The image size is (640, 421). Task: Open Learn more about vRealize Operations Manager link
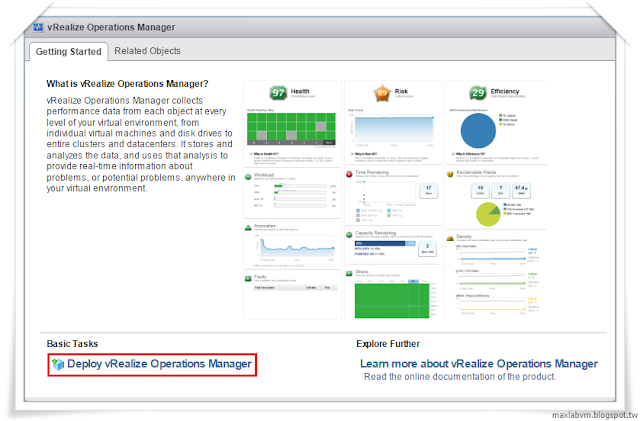(479, 364)
